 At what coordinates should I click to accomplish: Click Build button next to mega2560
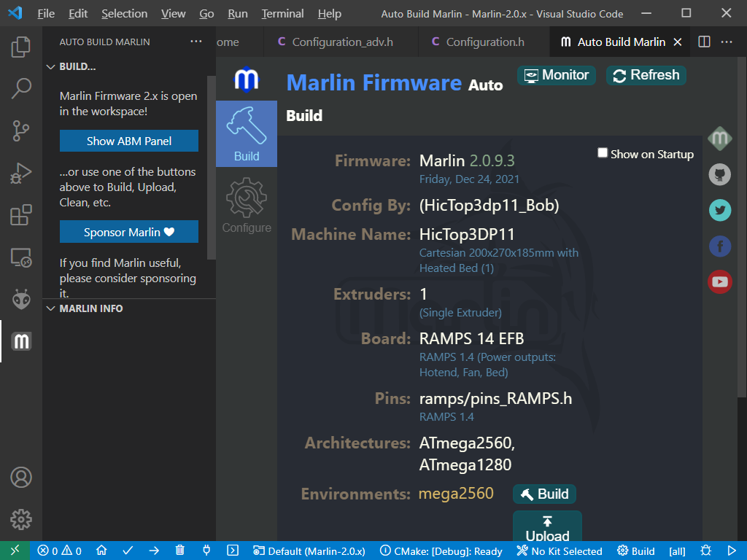(x=544, y=494)
